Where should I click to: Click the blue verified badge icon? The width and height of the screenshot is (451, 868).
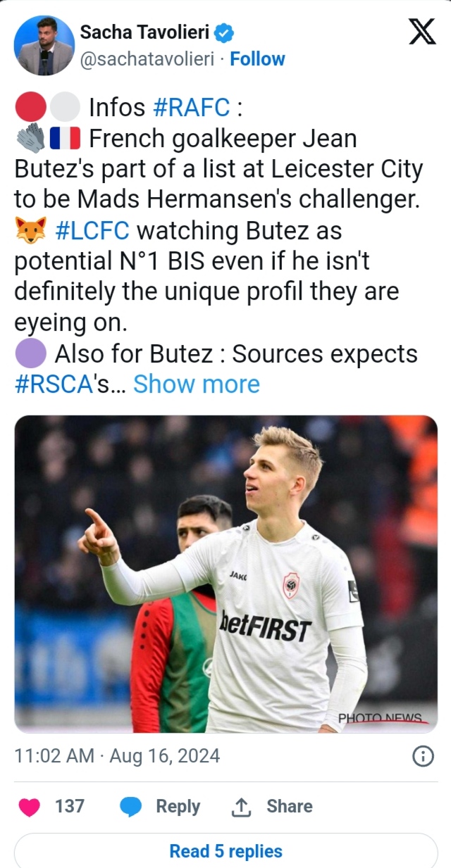coord(224,32)
